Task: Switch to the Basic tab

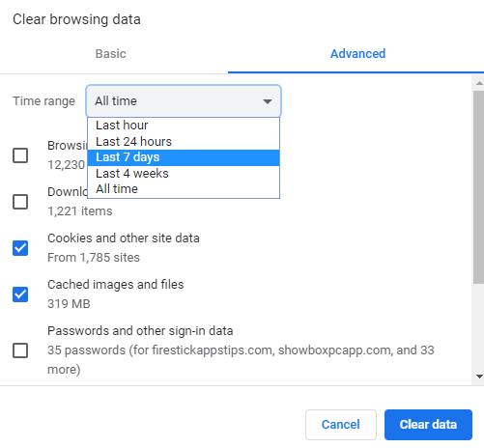Action: (x=111, y=54)
